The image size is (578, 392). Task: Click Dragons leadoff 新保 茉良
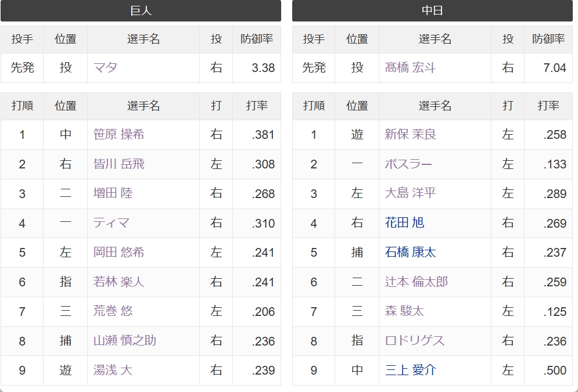(x=410, y=135)
